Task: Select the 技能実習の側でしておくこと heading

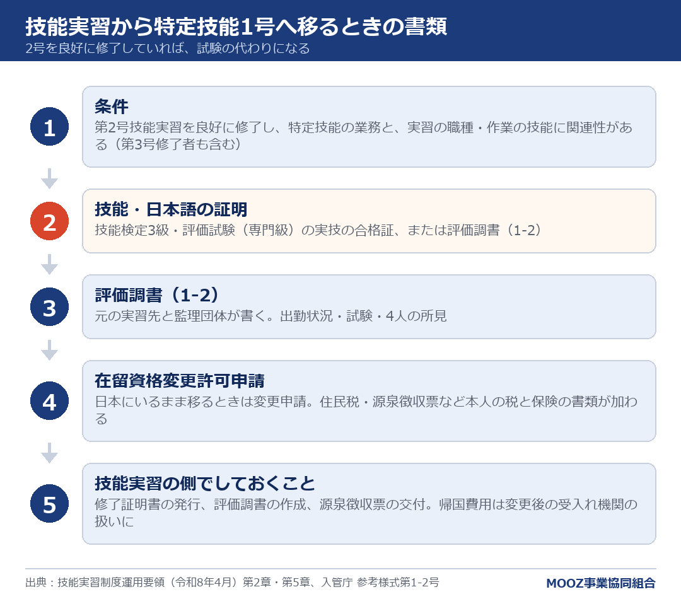Action: point(205,484)
